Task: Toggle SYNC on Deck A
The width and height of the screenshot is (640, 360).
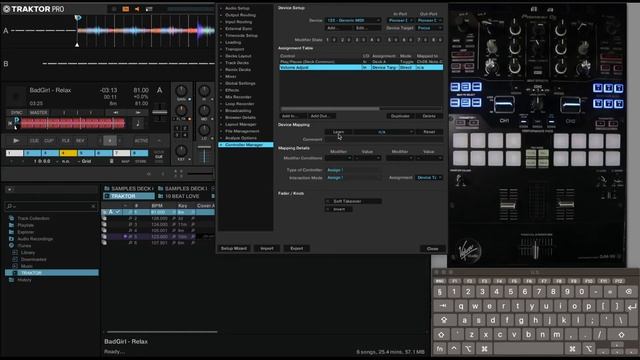Action: [17, 112]
